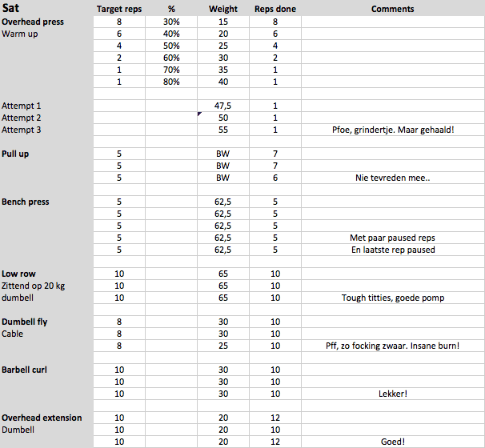Click the 'Overhead press' exercise cell

[x=33, y=22]
